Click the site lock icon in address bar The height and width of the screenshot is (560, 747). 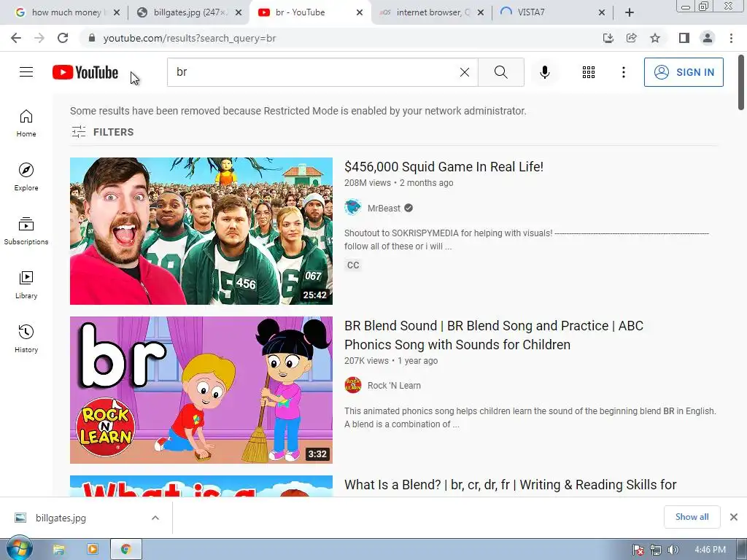tap(92, 38)
